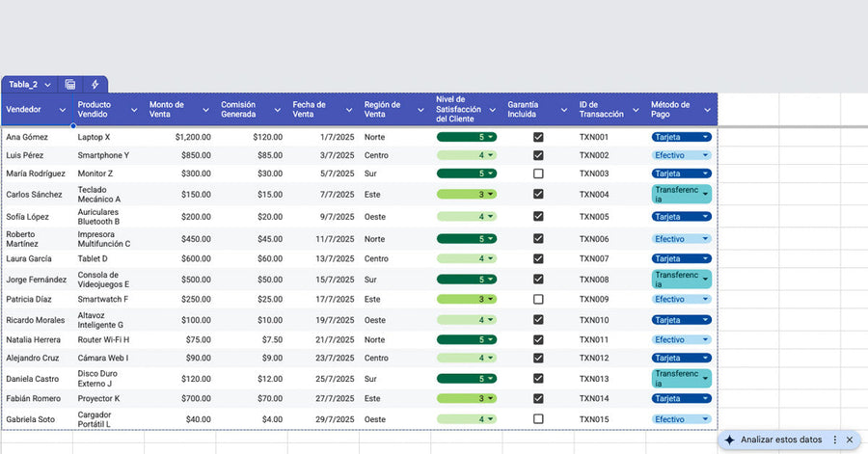Open satisfaction chip 3 for Patricia Díaz

click(467, 299)
